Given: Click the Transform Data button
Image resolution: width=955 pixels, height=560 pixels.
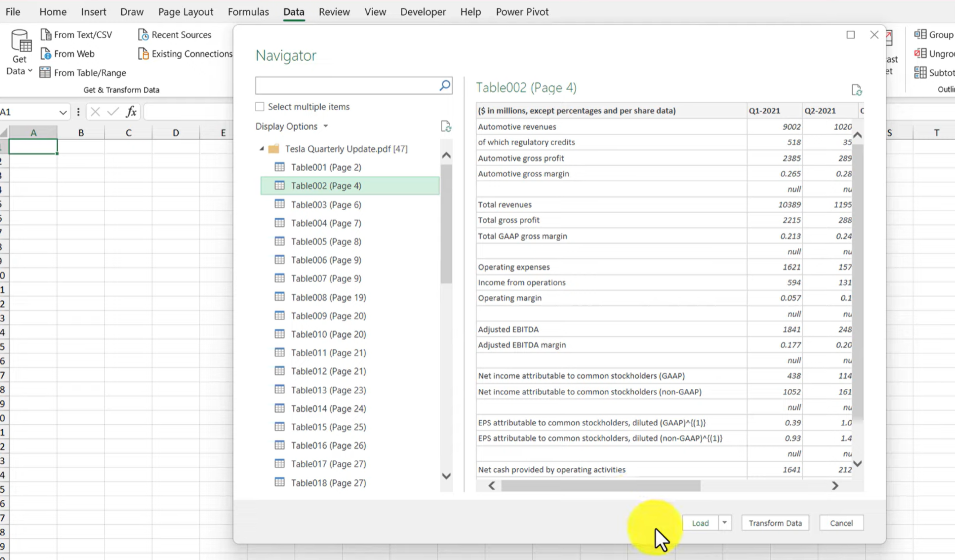Looking at the screenshot, I should [775, 523].
